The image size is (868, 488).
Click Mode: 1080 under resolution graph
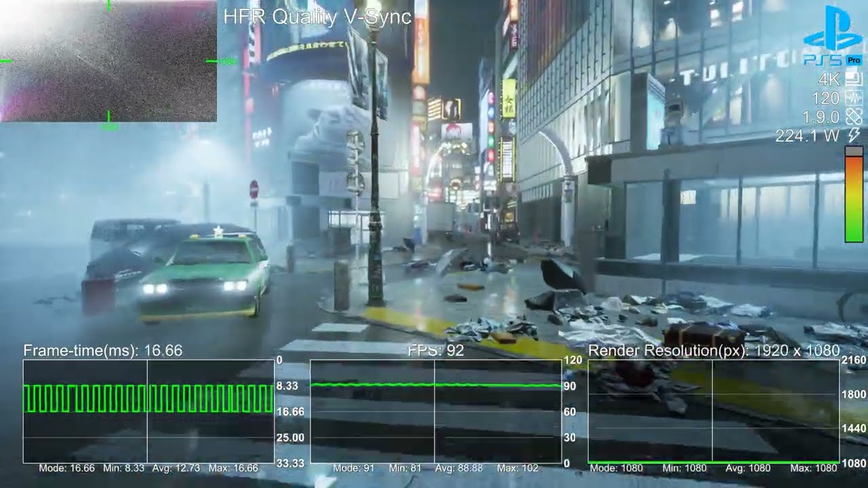(618, 468)
